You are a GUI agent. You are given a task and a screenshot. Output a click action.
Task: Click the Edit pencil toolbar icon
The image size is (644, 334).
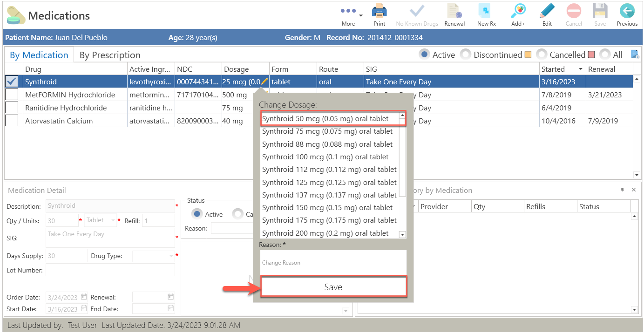coord(547,11)
